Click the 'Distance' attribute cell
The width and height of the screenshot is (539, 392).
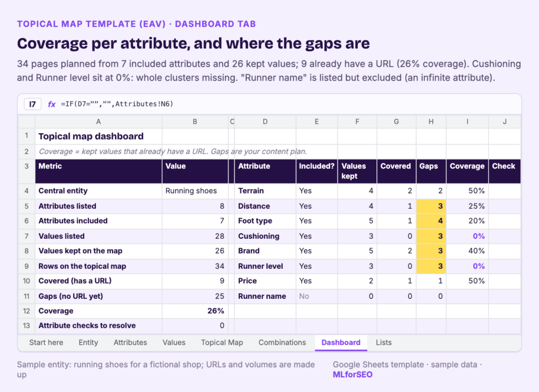click(x=265, y=206)
